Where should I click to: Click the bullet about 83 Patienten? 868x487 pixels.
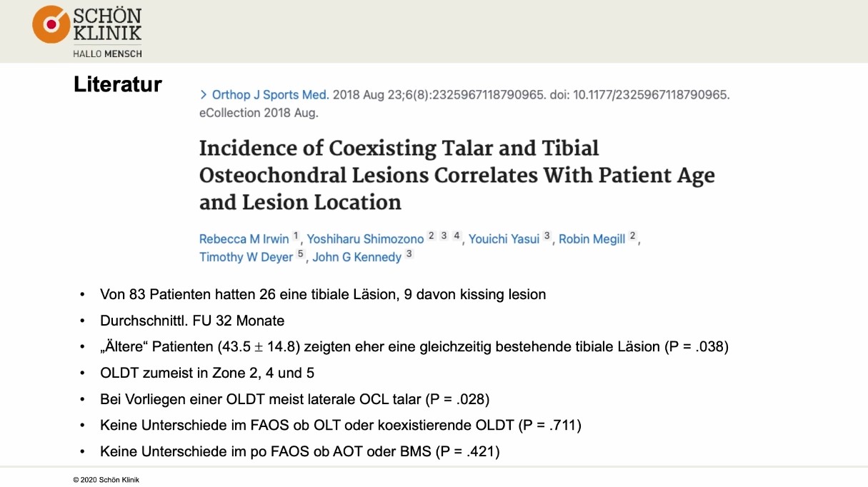(323, 294)
